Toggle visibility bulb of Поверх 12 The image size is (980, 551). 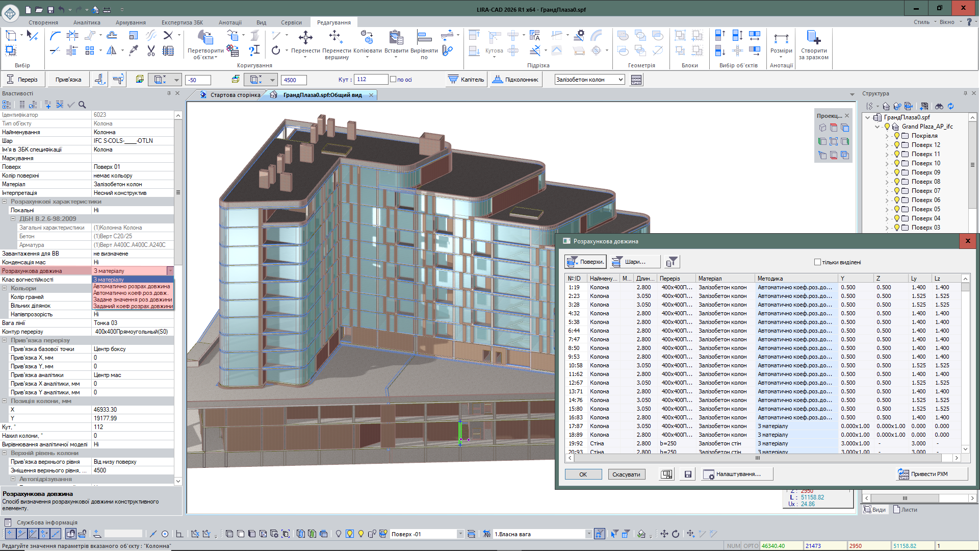click(x=896, y=145)
